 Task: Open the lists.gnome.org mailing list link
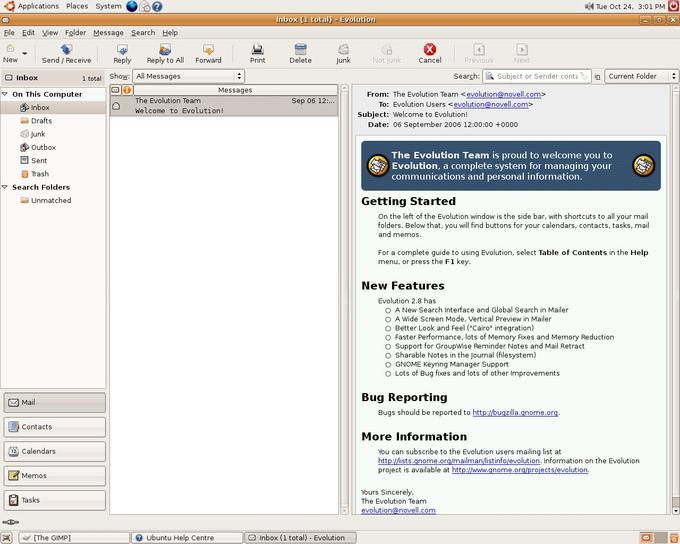coord(459,461)
